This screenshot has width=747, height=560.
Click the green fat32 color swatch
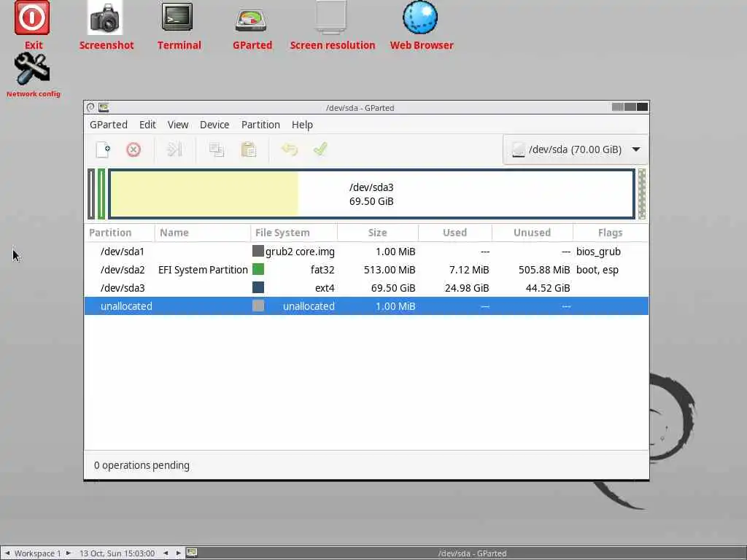(x=258, y=269)
